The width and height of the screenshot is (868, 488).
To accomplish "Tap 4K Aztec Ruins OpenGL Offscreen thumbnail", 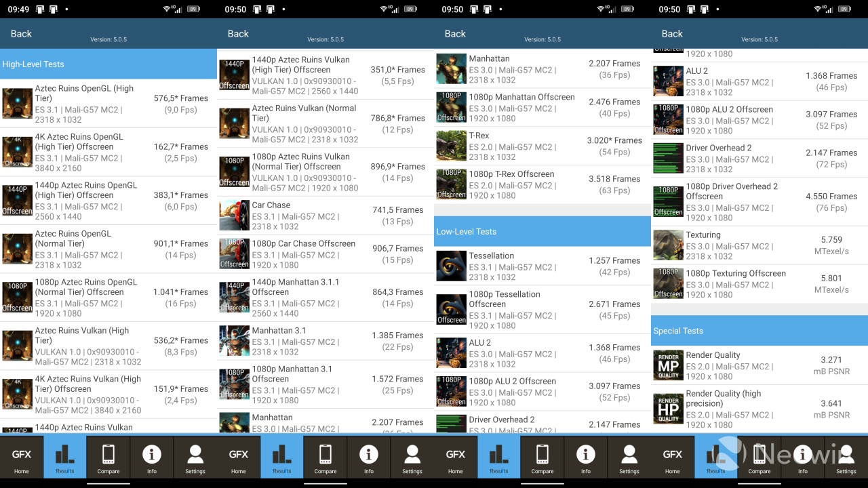I will point(17,152).
